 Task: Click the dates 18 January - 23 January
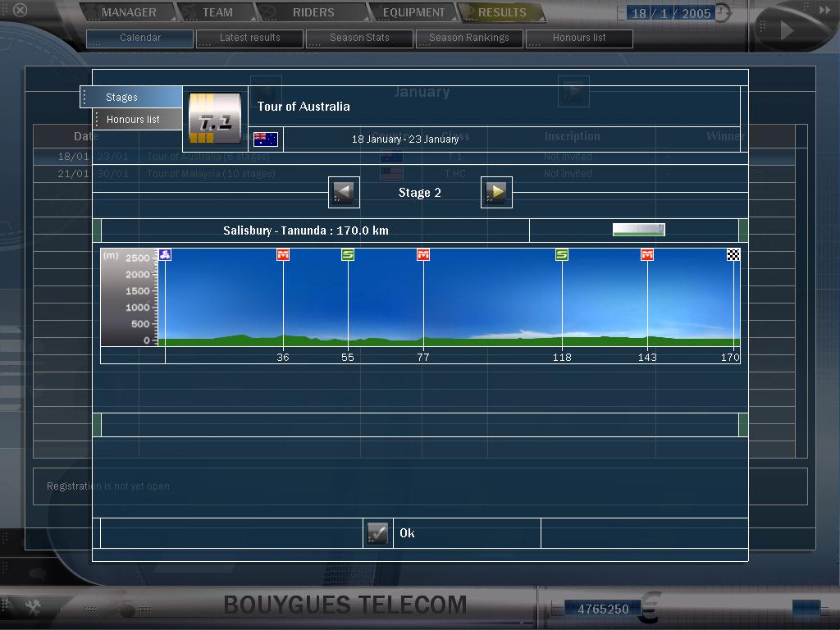(405, 139)
